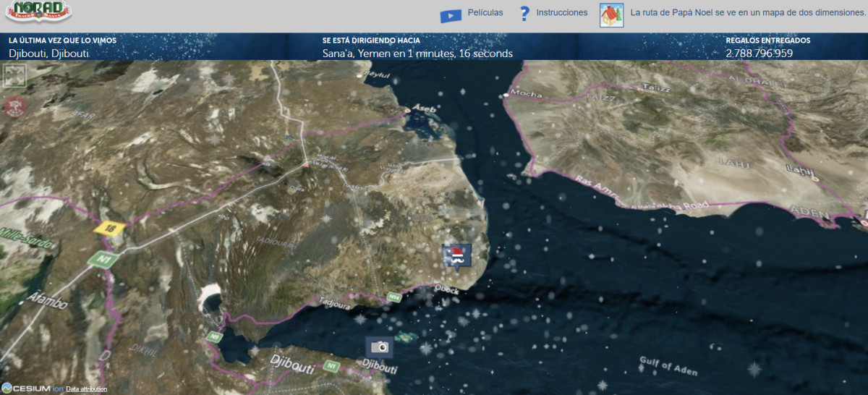
Task: Click the snowy house icon
Action: [611, 14]
